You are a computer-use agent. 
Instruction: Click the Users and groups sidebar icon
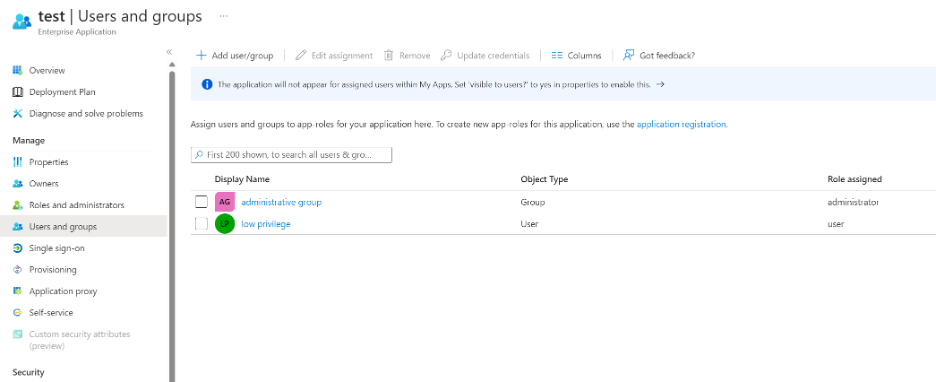(17, 227)
